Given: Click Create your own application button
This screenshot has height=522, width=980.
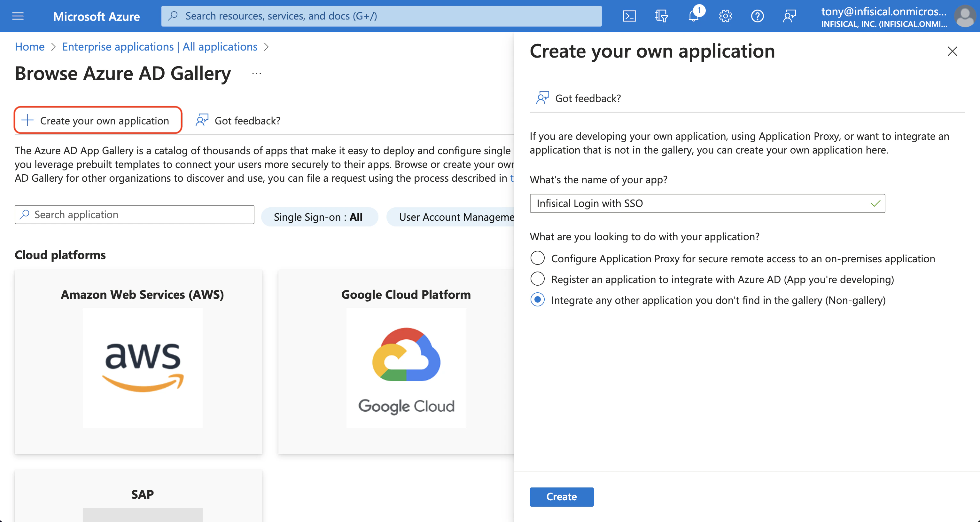Looking at the screenshot, I should point(98,120).
